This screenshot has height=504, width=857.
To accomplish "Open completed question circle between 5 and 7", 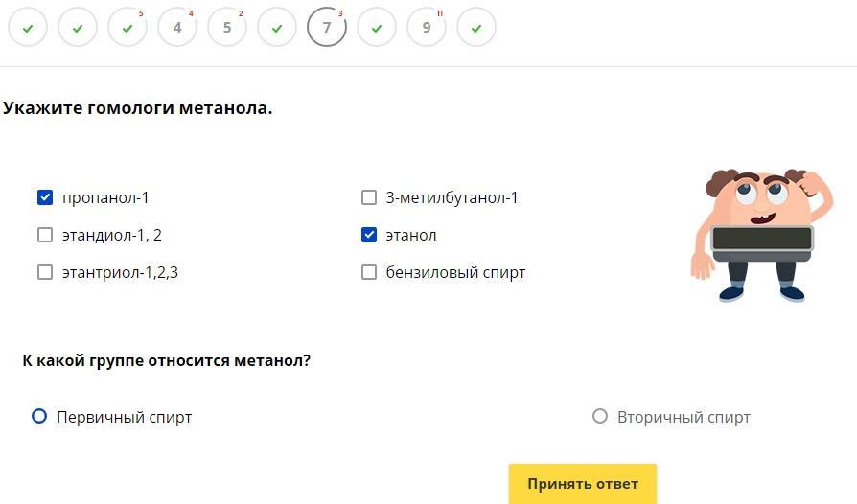I will [x=277, y=28].
